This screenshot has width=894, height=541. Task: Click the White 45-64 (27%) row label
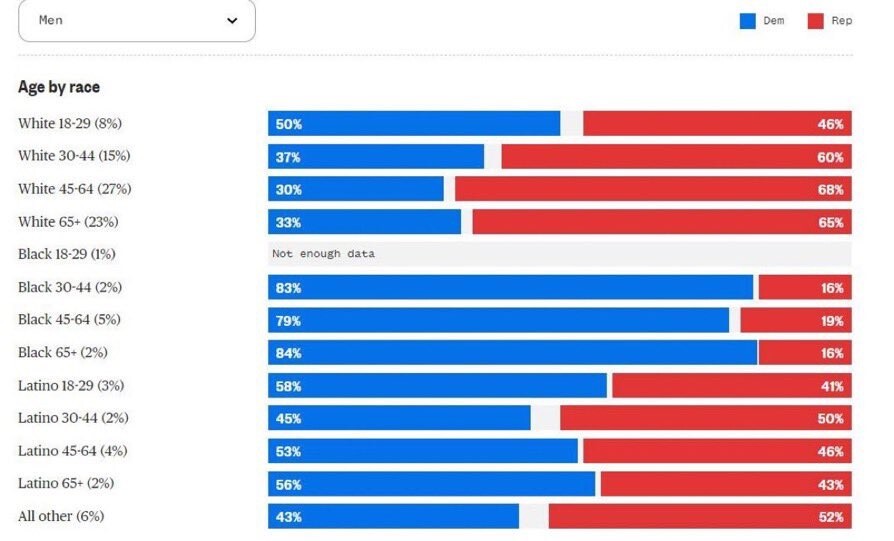coord(75,189)
